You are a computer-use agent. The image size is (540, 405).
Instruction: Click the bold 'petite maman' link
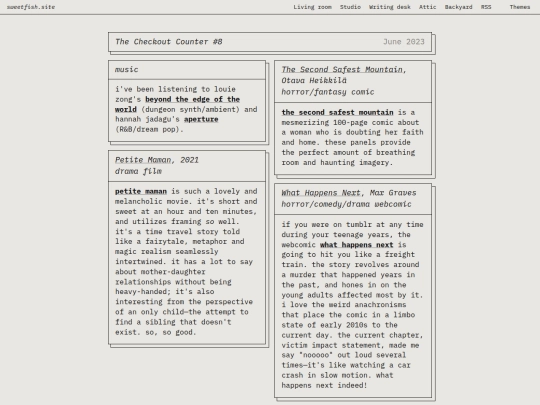click(x=141, y=191)
